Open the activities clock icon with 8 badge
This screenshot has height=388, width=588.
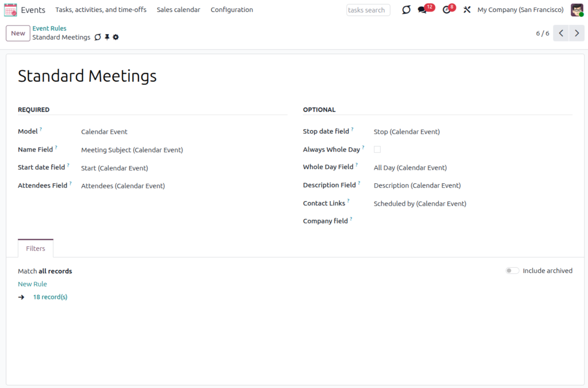[446, 10]
